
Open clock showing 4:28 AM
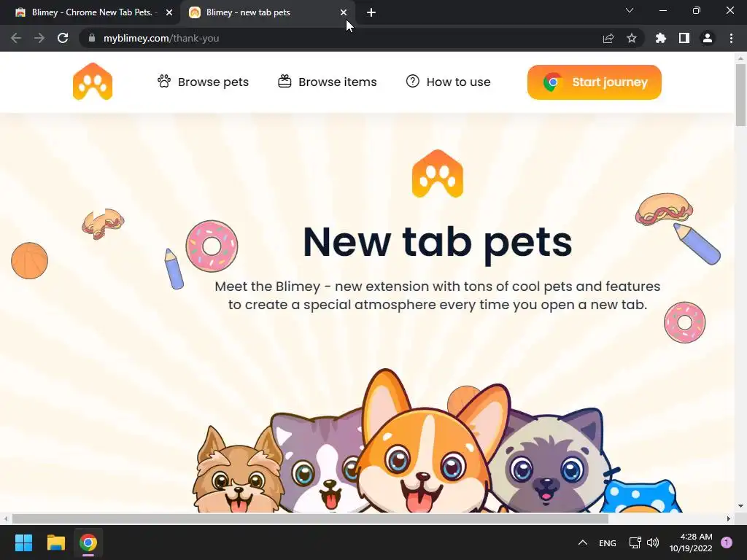point(691,542)
